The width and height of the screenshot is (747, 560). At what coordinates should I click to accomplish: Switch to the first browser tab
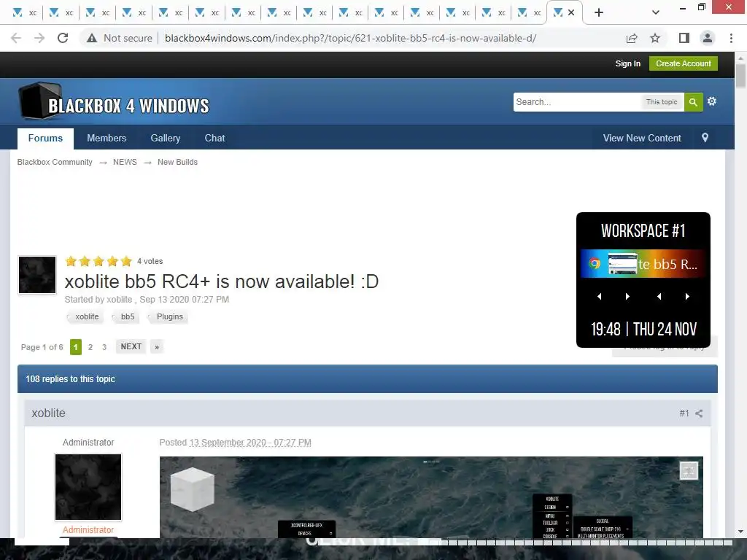pyautogui.click(x=24, y=12)
